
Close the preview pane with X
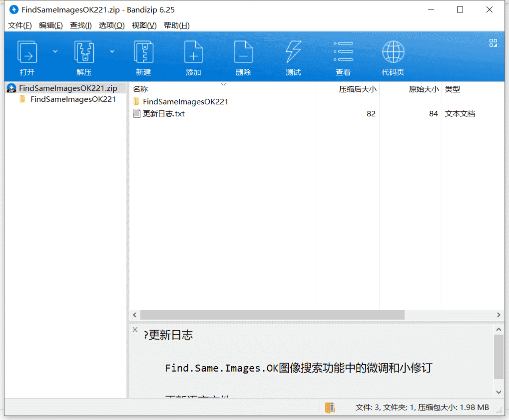pos(135,330)
